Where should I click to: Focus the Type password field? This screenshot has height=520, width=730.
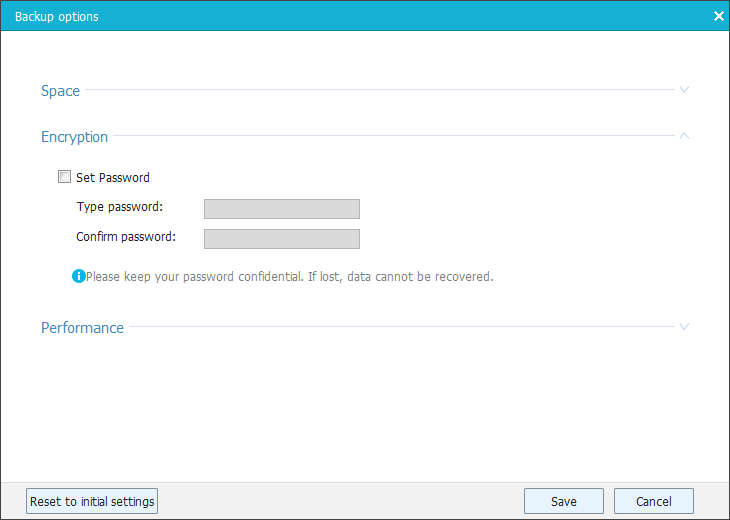pos(281,208)
